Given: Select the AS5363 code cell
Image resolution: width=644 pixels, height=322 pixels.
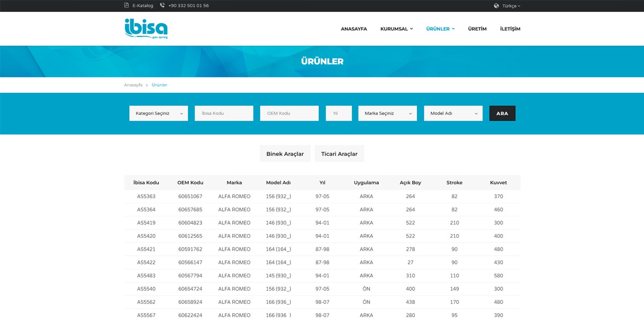Looking at the screenshot, I should 146,196.
